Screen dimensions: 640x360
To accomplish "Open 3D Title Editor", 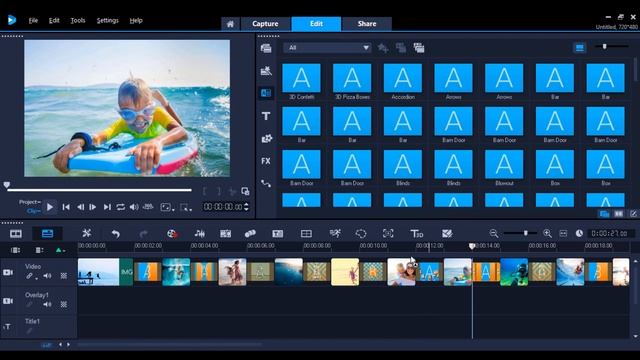I will pos(417,233).
